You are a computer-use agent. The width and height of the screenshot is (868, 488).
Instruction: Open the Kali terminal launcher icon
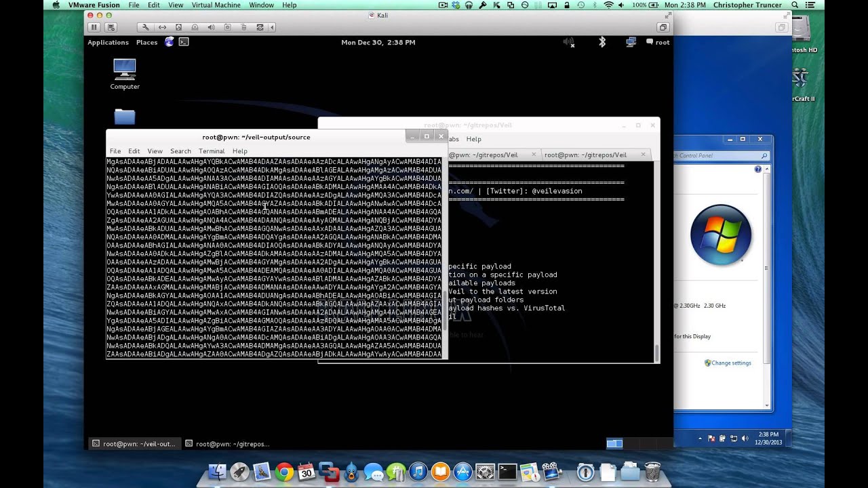pos(184,42)
